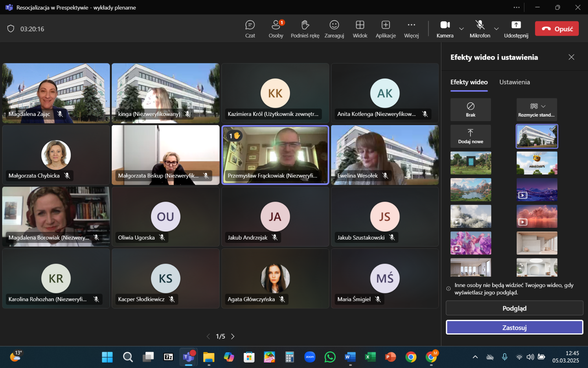Select Brak to disable background effect
588x368 pixels.
(470, 110)
